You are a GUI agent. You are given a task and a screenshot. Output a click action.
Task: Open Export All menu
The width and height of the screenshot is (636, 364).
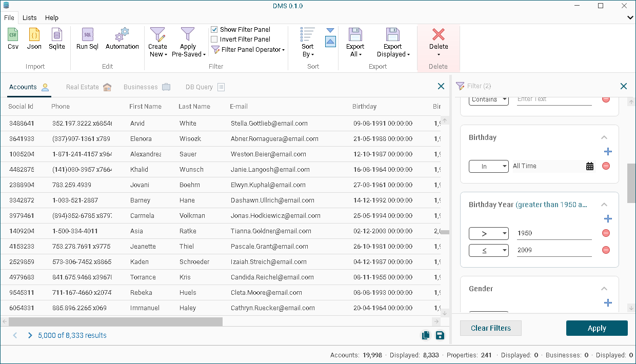click(355, 43)
